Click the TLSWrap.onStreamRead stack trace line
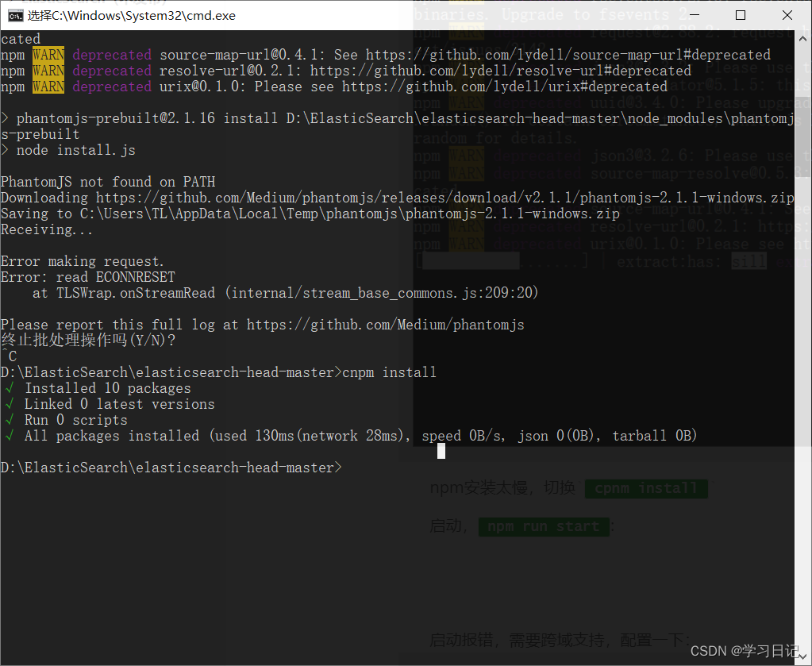The image size is (812, 666). coord(285,293)
